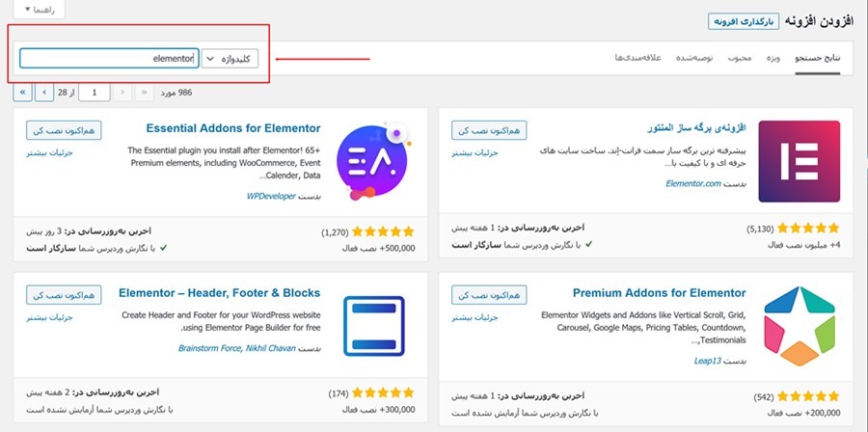Install Essential Addons for Elementor now
The height and width of the screenshot is (432, 868).
tap(64, 130)
